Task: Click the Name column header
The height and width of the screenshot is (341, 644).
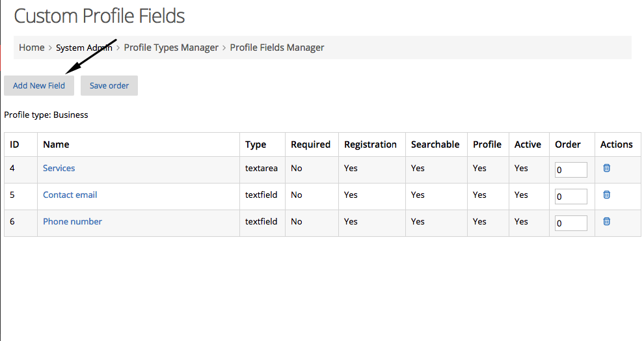Action: click(x=56, y=144)
